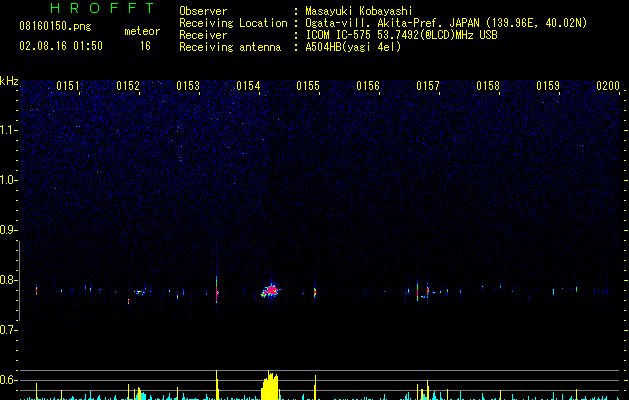Select the file name 08160150.png
This screenshot has height=400, width=629.
point(55,27)
